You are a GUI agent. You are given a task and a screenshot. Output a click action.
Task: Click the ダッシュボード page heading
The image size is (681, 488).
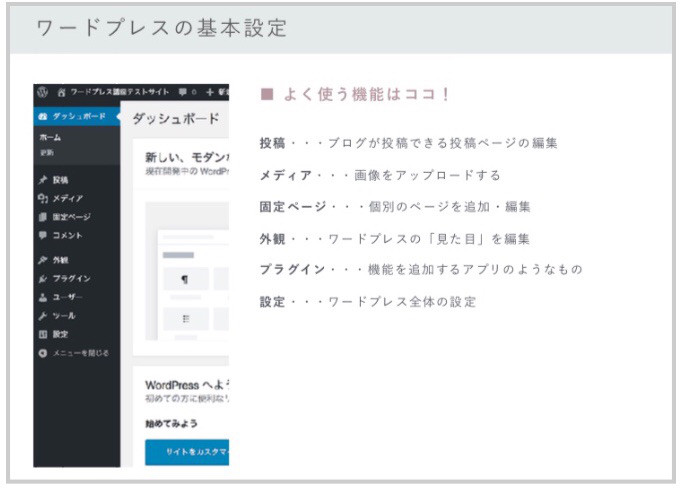(176, 119)
